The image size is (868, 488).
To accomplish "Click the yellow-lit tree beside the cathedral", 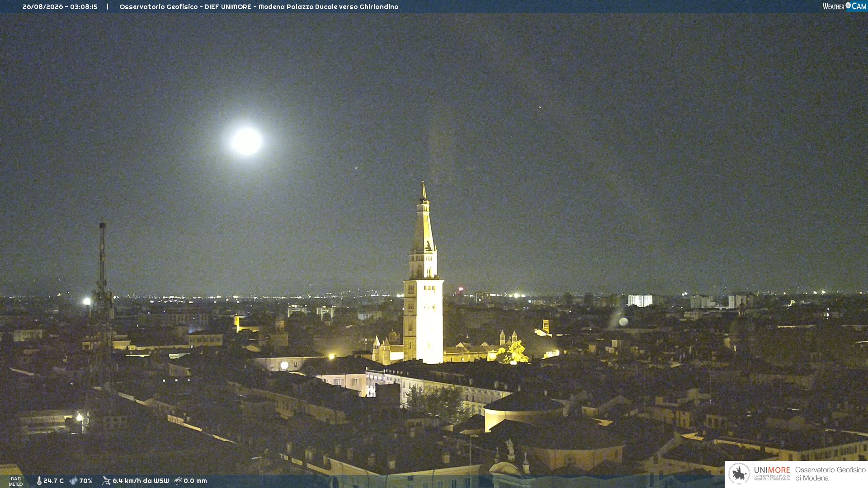I will [514, 352].
